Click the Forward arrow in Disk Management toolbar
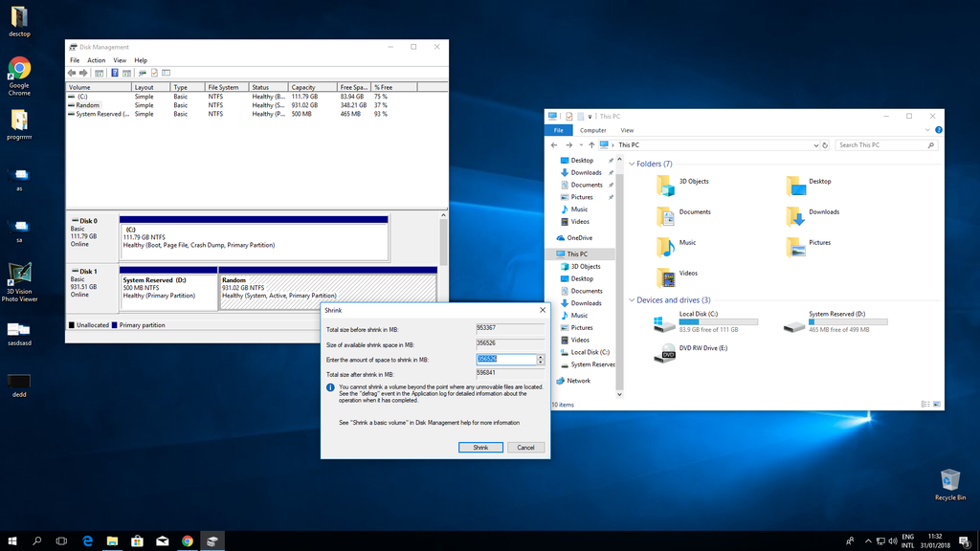The image size is (980, 551). click(83, 73)
